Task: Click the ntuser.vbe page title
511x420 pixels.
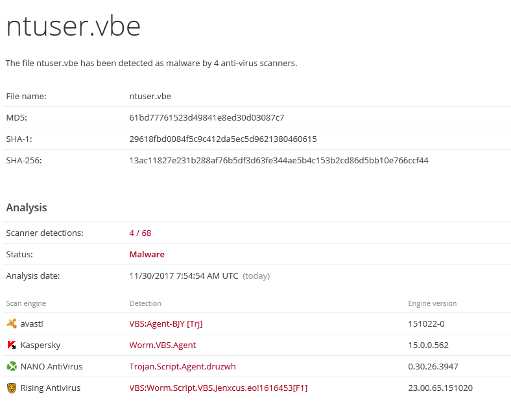Action: 73,26
